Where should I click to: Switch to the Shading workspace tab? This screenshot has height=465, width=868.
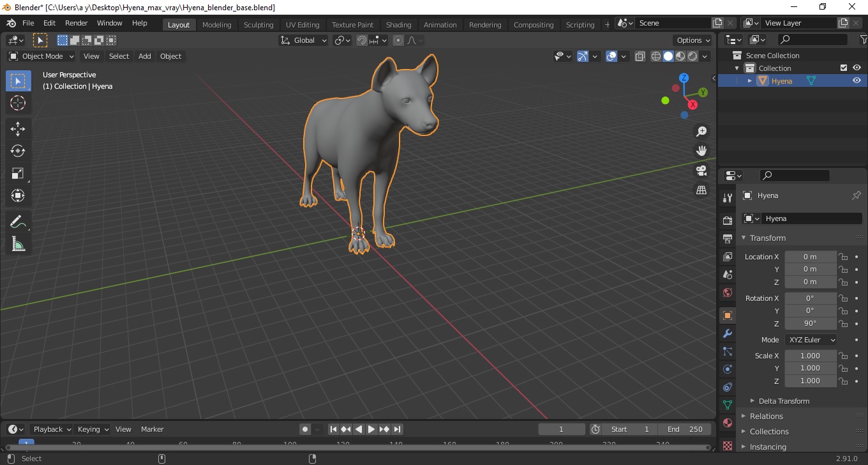[x=398, y=25]
